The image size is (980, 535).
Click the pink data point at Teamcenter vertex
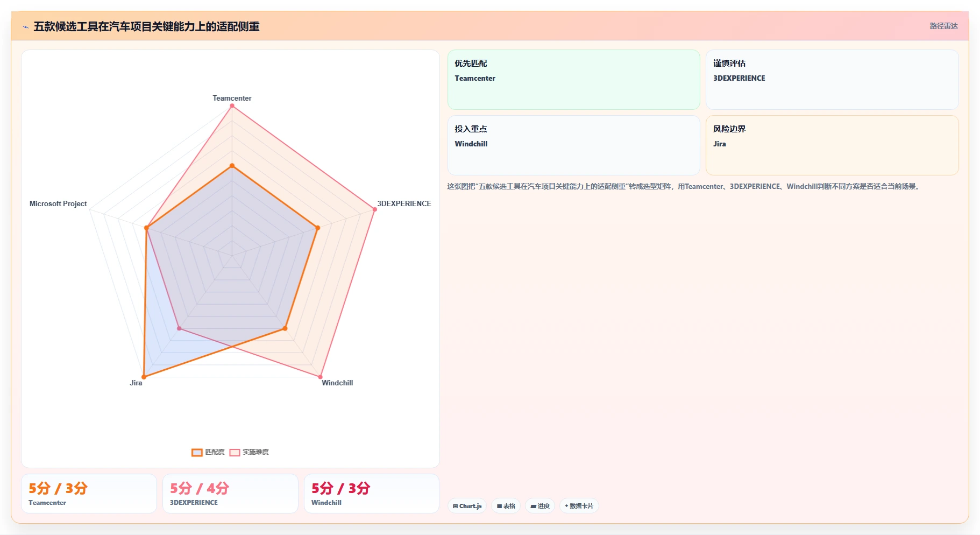pos(232,105)
